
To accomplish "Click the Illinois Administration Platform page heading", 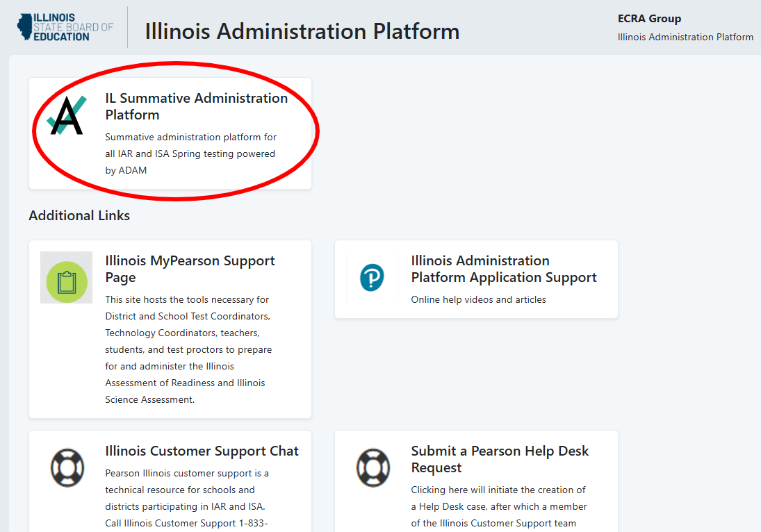I will pyautogui.click(x=302, y=31).
